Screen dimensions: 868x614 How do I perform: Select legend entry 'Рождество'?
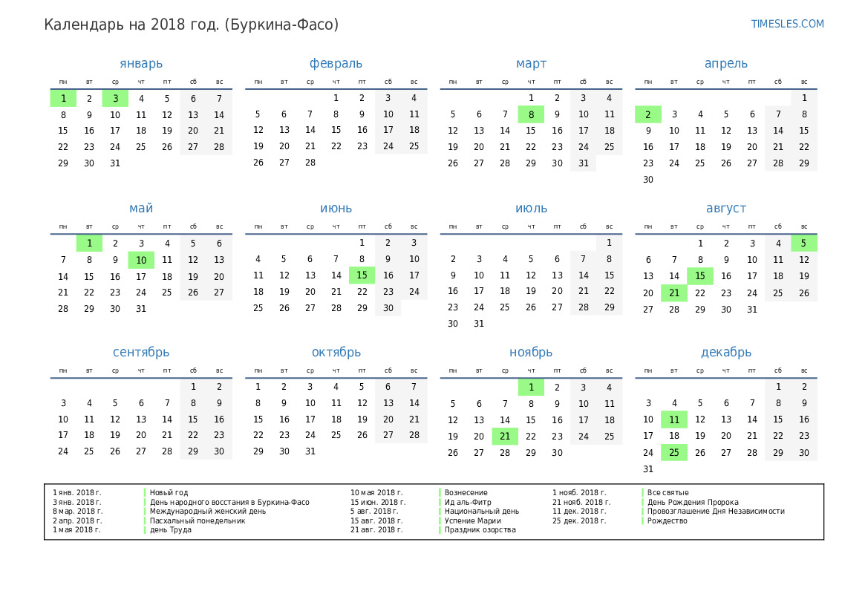point(667,520)
